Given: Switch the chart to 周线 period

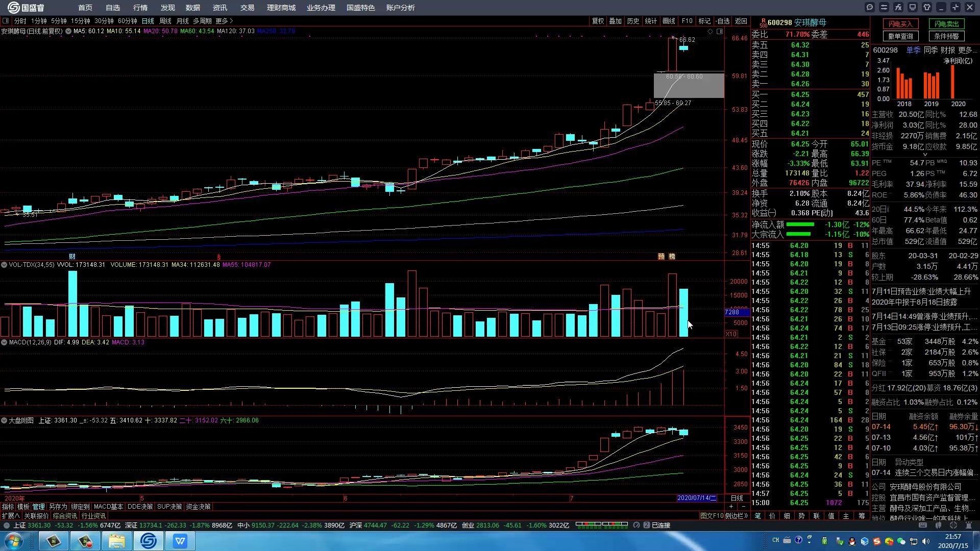Looking at the screenshot, I should pos(165,21).
